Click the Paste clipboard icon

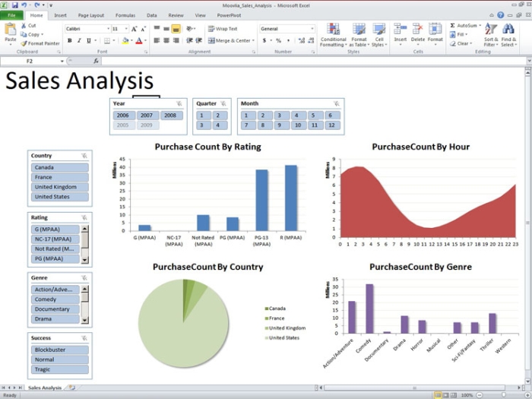click(x=10, y=30)
